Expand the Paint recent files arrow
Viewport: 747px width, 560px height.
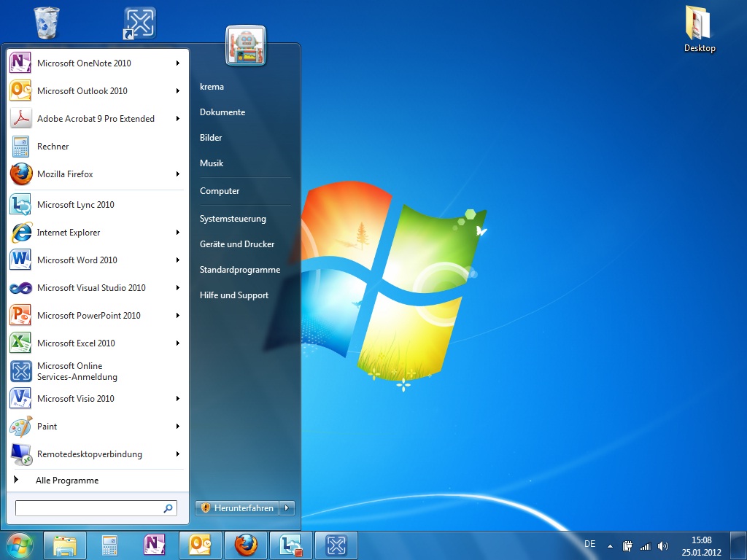pos(177,427)
